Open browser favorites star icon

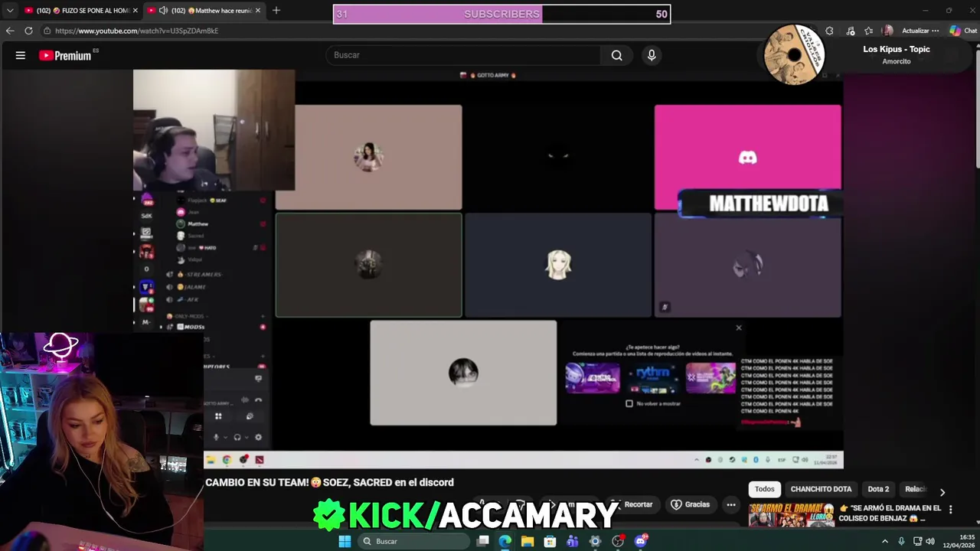868,31
